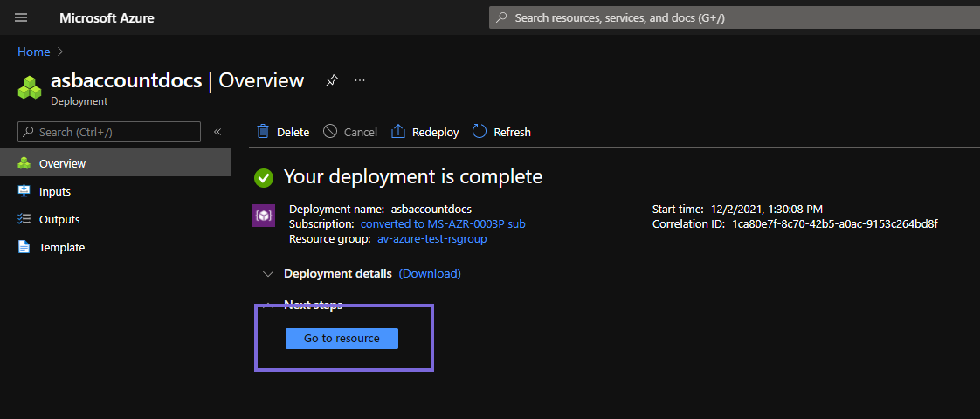Click the Refresh toolbar label
This screenshot has width=980, height=419.
coord(513,133)
